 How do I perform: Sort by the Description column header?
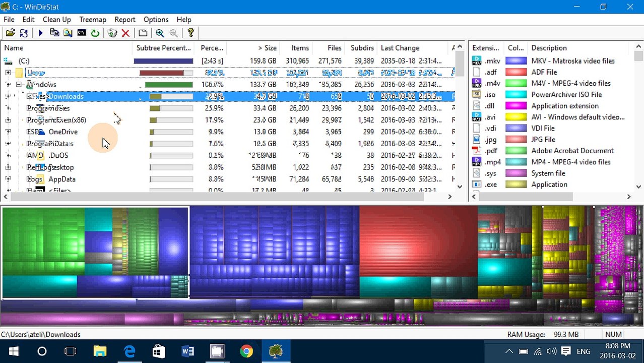(x=578, y=48)
